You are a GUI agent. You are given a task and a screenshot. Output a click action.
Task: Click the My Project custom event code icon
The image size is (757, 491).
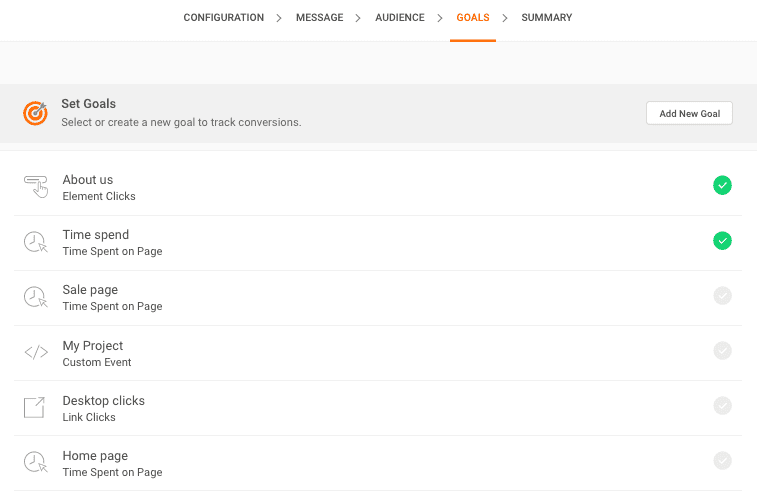click(x=36, y=352)
